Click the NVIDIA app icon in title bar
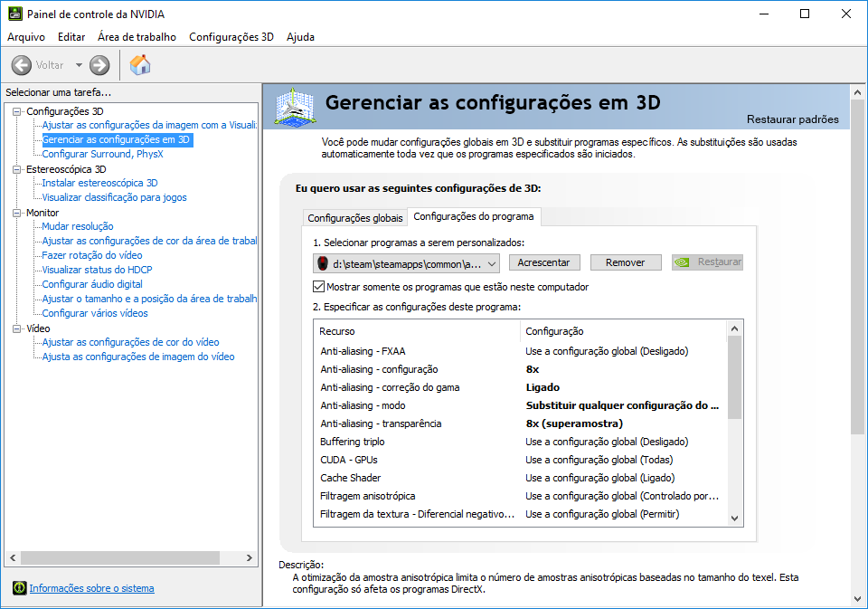The height and width of the screenshot is (609, 868). (x=15, y=14)
